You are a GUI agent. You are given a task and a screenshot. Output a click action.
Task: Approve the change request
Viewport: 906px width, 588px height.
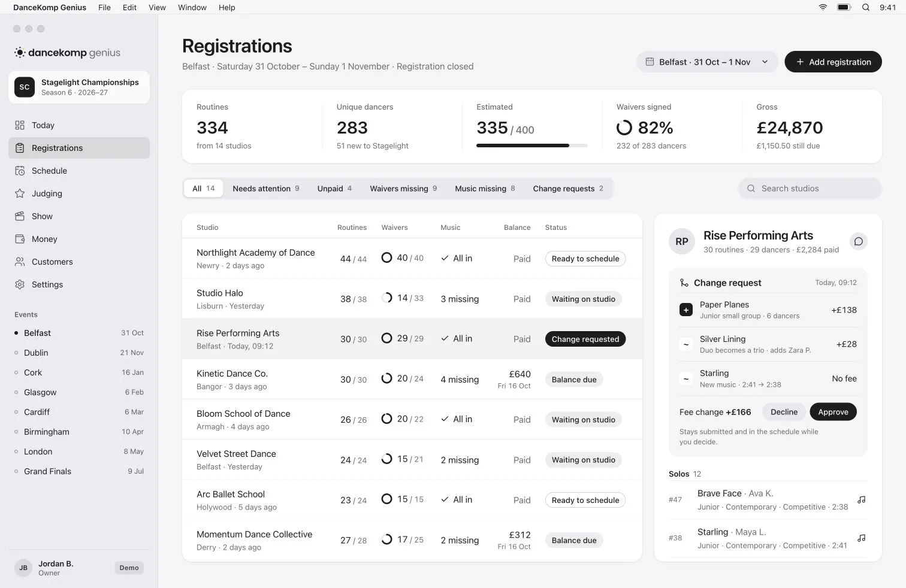pyautogui.click(x=833, y=412)
